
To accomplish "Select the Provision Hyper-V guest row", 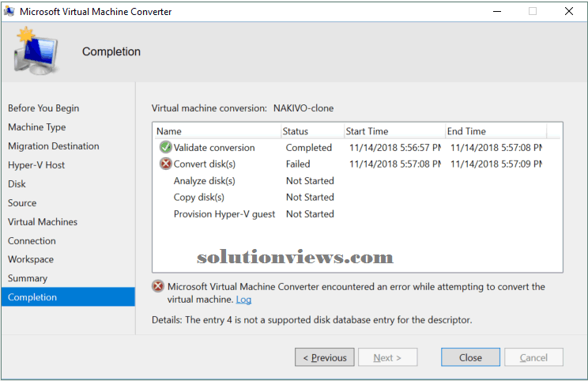I will tap(357, 213).
